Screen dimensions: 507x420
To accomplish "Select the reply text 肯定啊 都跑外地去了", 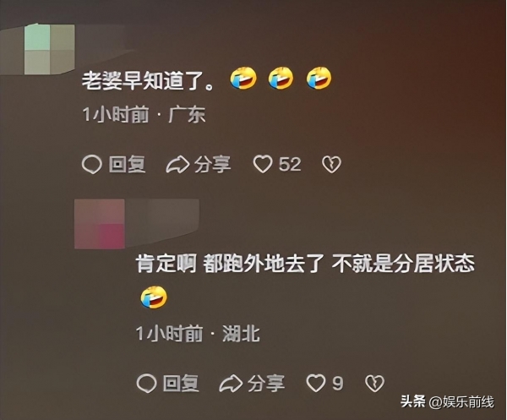I will 230,264.
